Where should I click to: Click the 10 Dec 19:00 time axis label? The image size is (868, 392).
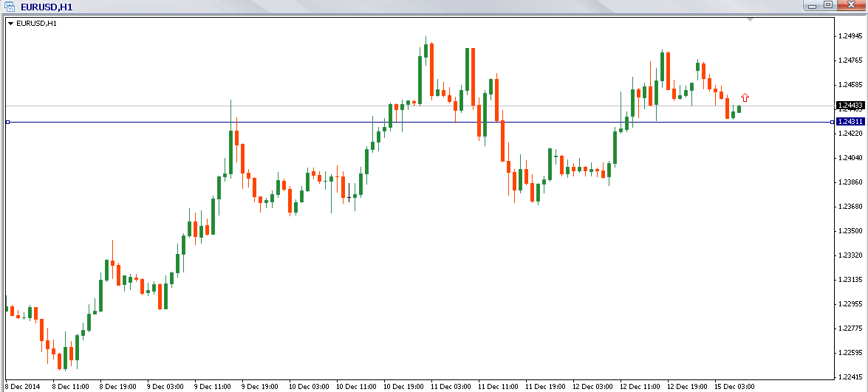(x=403, y=387)
